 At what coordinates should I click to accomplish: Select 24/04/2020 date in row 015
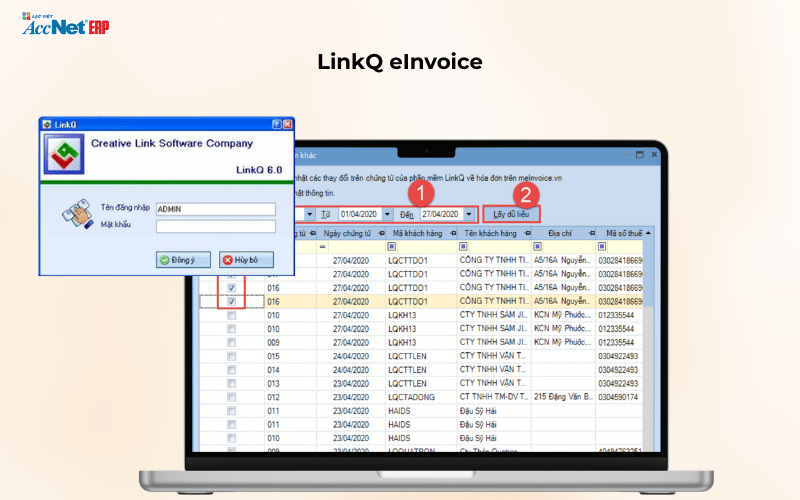pyautogui.click(x=351, y=356)
